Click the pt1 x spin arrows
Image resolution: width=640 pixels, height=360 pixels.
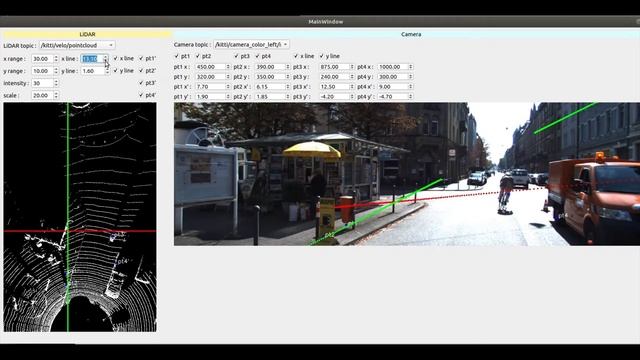[228, 67]
